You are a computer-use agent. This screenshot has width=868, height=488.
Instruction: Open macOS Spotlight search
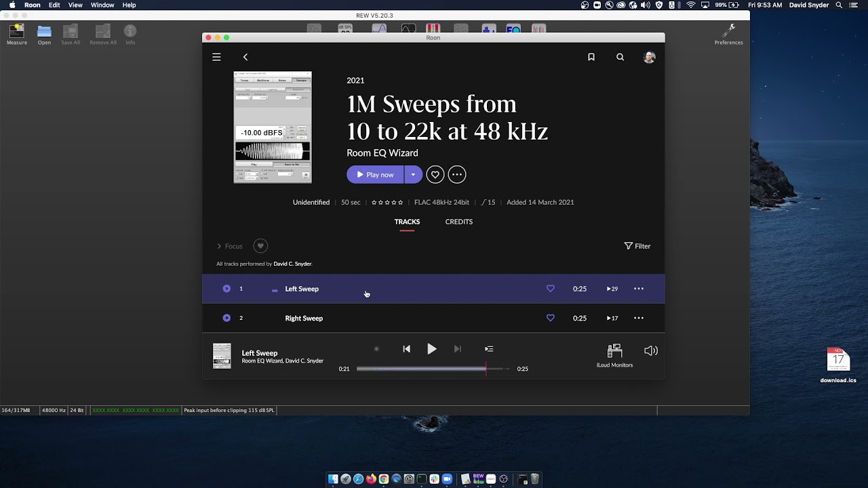click(840, 5)
